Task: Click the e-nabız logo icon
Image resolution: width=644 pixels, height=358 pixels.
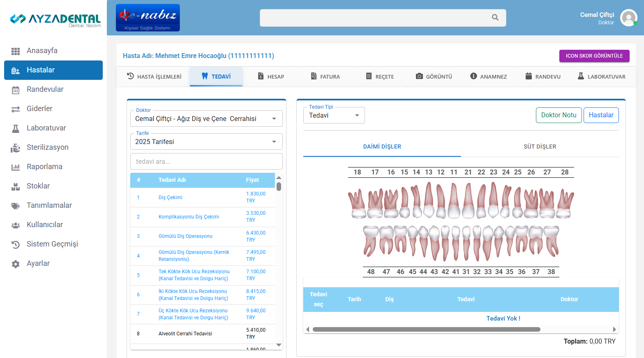Action: [148, 18]
